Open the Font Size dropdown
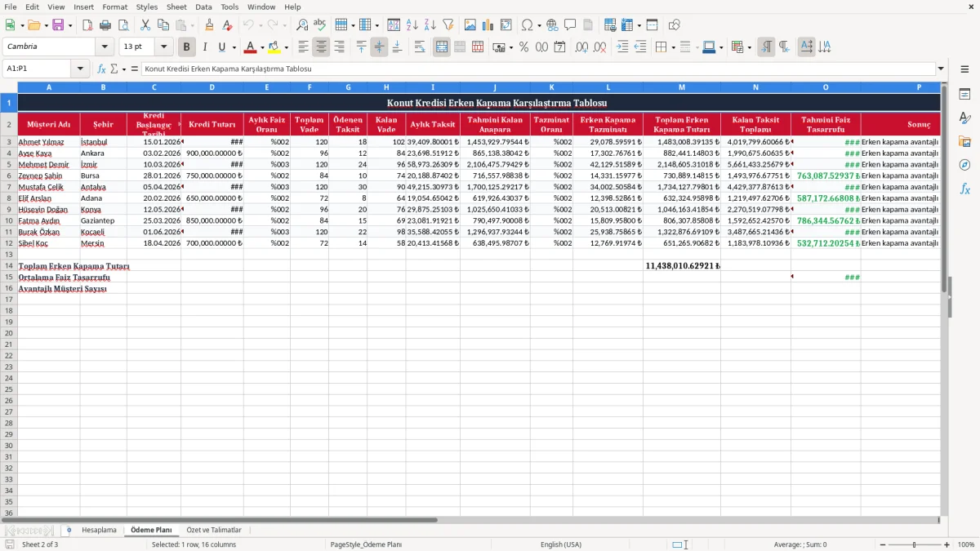This screenshot has height=551, width=980. coord(163,47)
